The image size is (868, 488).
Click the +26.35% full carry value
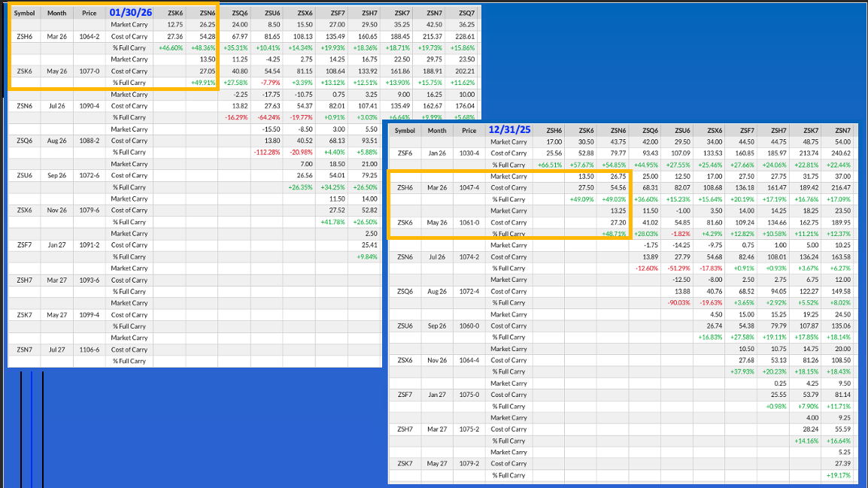(301, 187)
